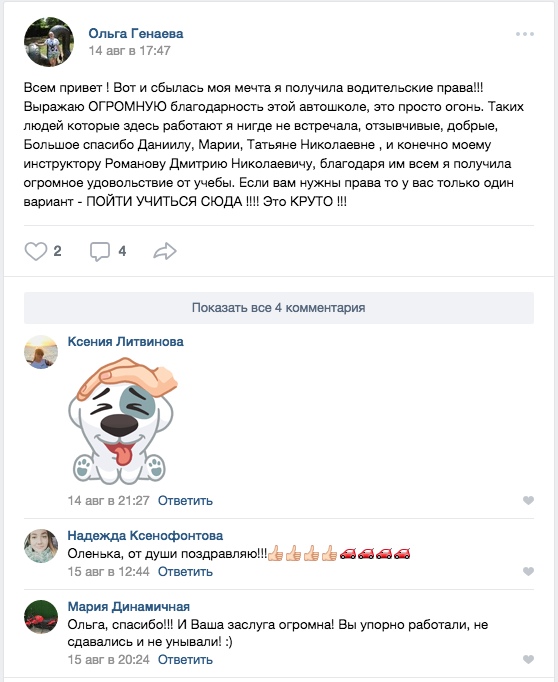Like the post with heart icon

pos(36,251)
